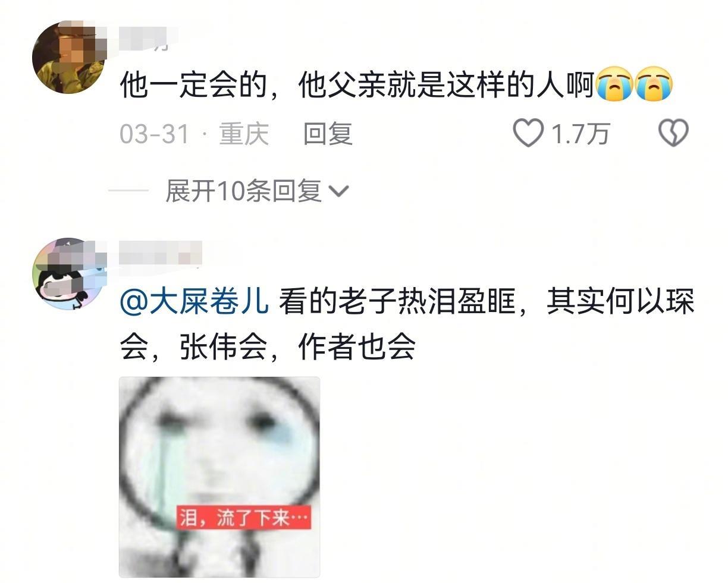Click 回复 to reply to first comment
The height and width of the screenshot is (583, 728).
pyautogui.click(x=328, y=134)
